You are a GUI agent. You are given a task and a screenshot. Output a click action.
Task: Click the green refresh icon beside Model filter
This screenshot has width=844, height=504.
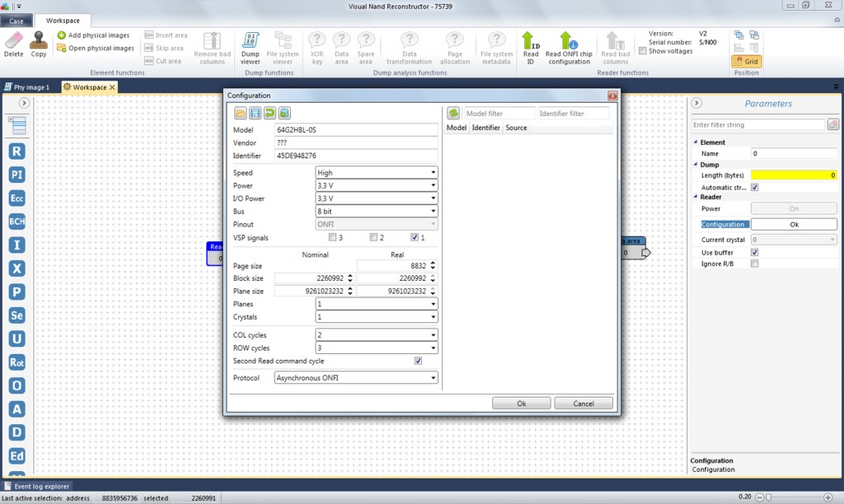point(453,113)
